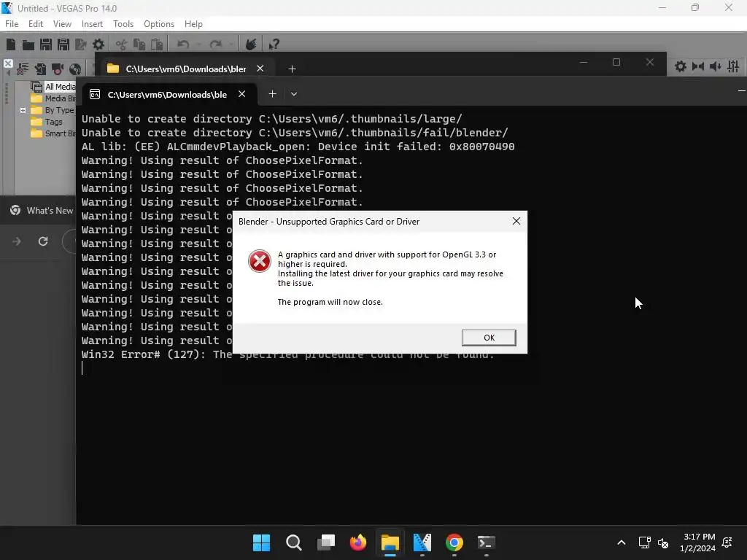Open the VEGAS mixer faders icon
747x560 pixels.
click(x=733, y=66)
